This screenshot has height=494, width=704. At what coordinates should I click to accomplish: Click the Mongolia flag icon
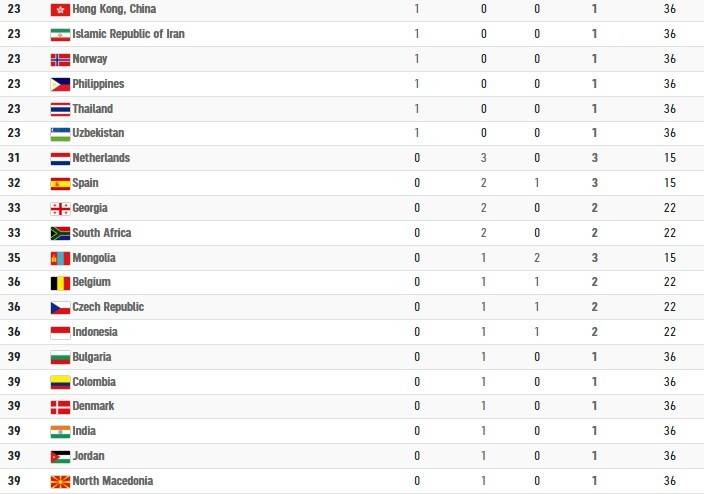pos(60,258)
